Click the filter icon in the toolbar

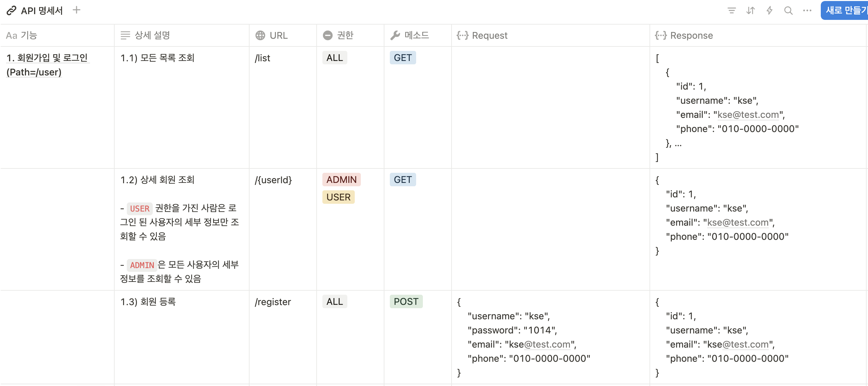731,11
